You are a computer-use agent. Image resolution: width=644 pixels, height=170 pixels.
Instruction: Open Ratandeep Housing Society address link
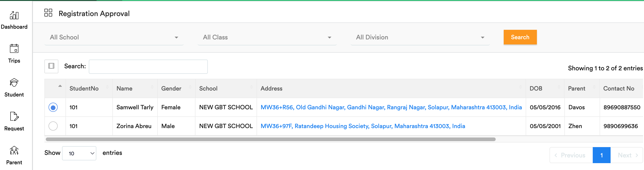[363, 126]
